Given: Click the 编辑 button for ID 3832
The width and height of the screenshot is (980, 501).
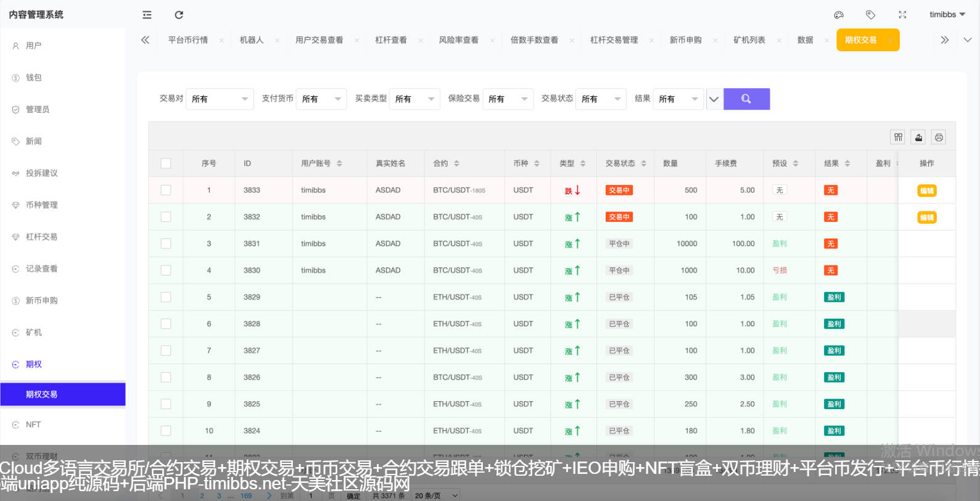Looking at the screenshot, I should [926, 218].
